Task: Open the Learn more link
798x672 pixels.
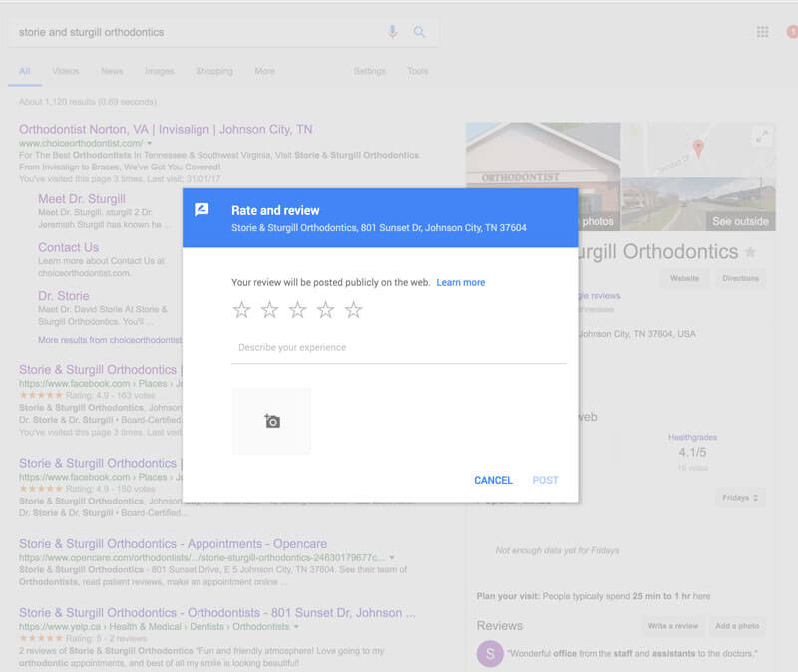Action: point(461,282)
